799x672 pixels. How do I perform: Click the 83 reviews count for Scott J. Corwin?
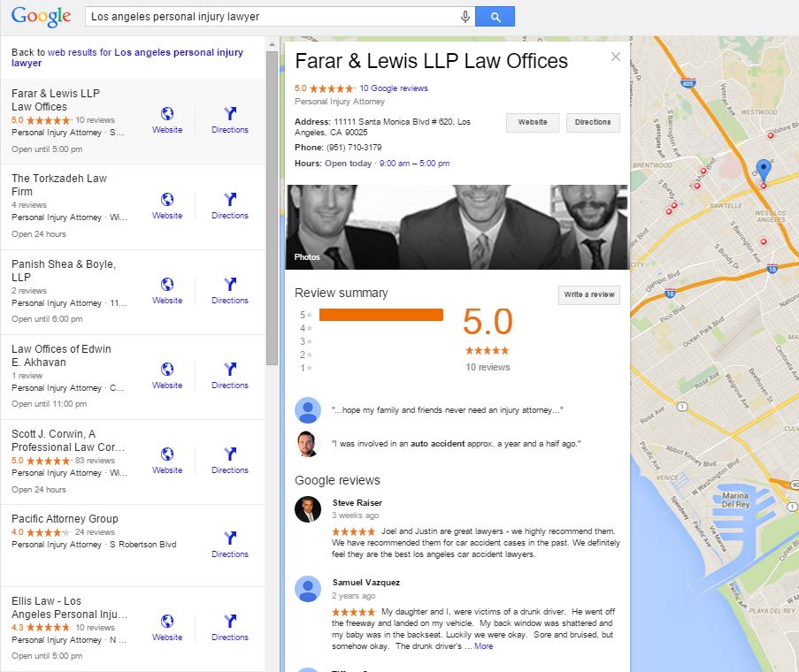[95, 461]
